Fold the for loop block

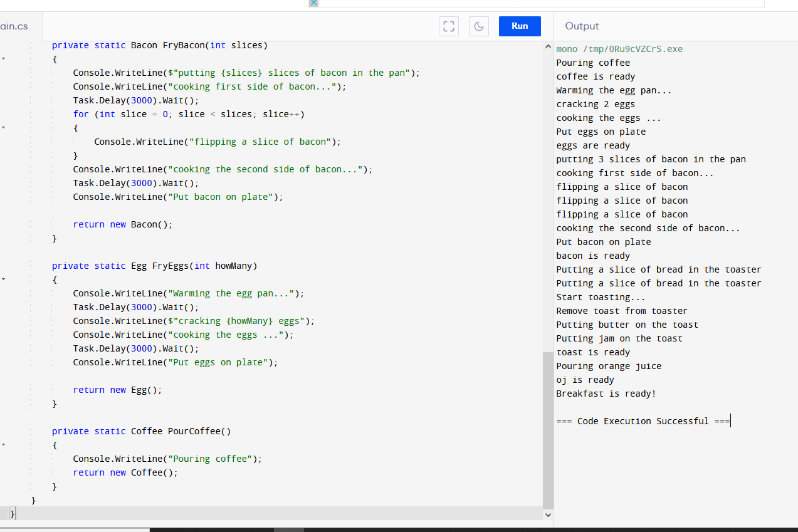(x=3, y=128)
